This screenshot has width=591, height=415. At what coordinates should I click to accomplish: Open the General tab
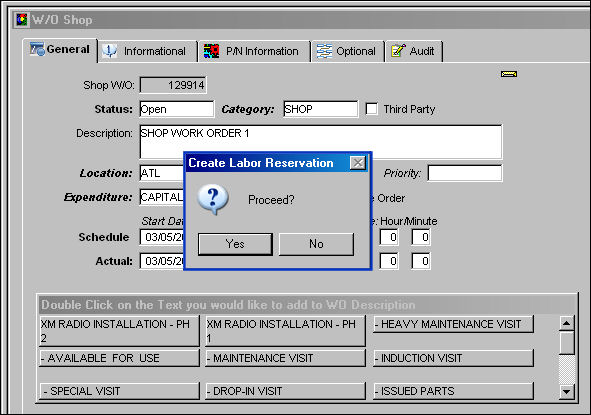[60, 50]
